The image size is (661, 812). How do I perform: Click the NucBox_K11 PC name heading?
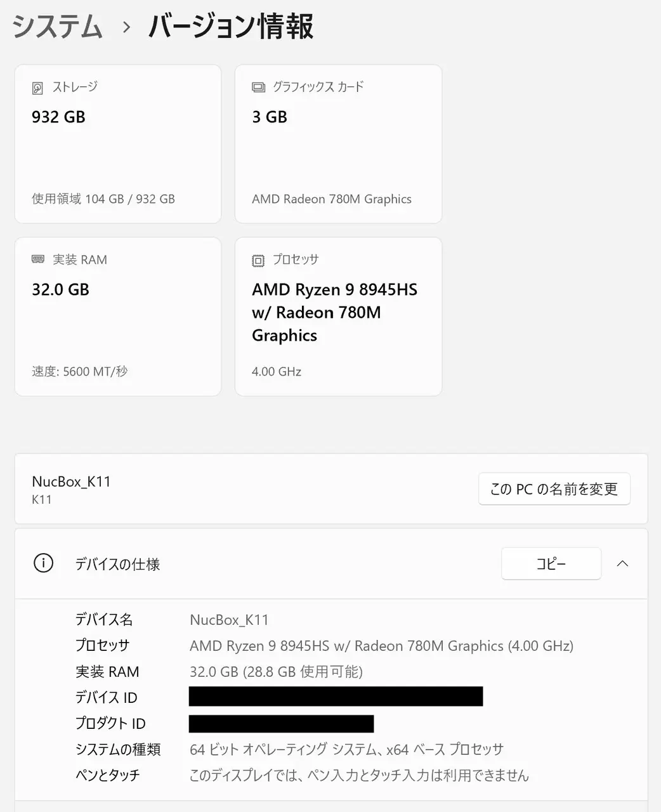(71, 481)
